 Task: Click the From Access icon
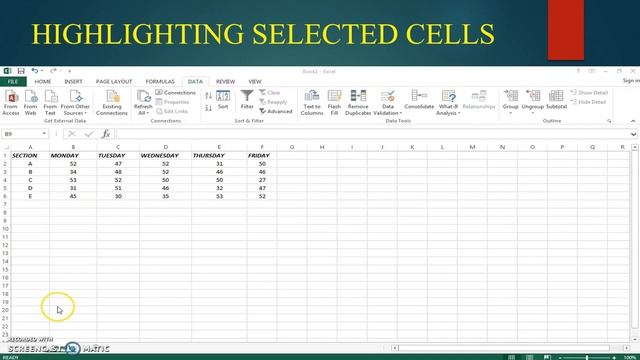pos(11,102)
